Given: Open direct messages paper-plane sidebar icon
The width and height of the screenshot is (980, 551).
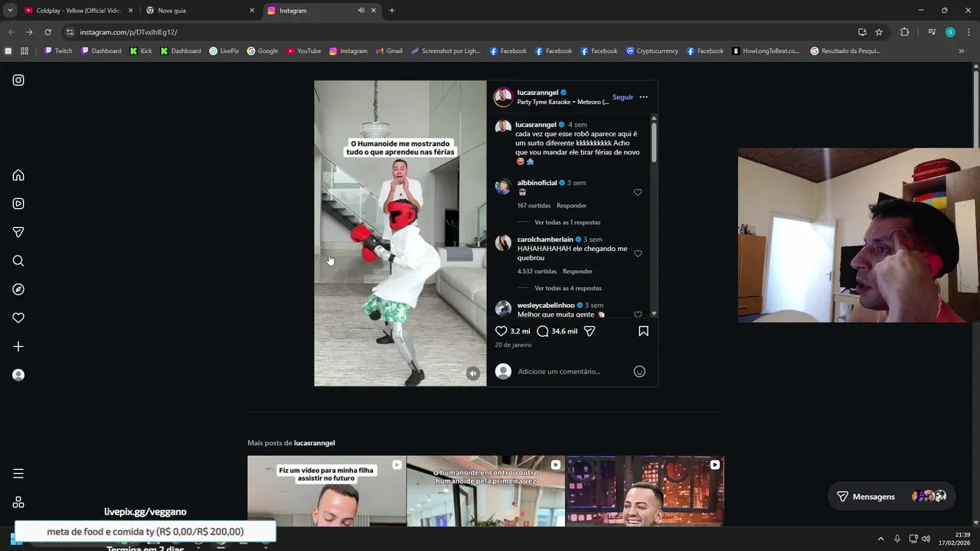Looking at the screenshot, I should 18,232.
